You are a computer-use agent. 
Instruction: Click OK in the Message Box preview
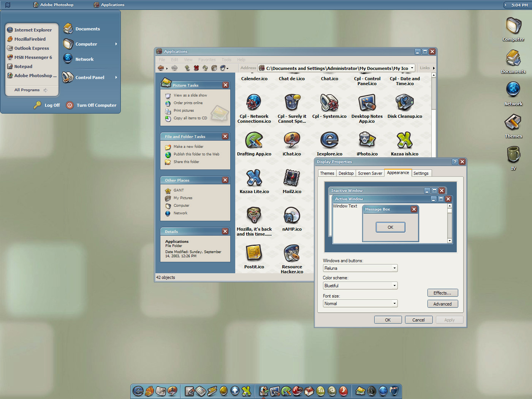[390, 227]
